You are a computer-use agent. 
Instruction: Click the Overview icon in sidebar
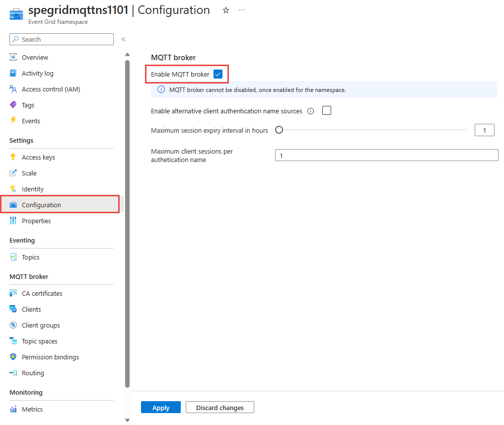(x=13, y=57)
